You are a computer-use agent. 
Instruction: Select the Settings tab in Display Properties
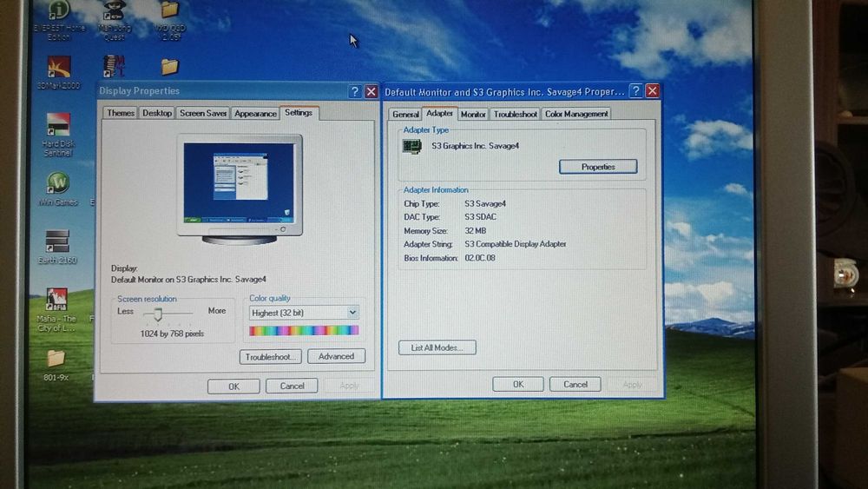point(299,112)
